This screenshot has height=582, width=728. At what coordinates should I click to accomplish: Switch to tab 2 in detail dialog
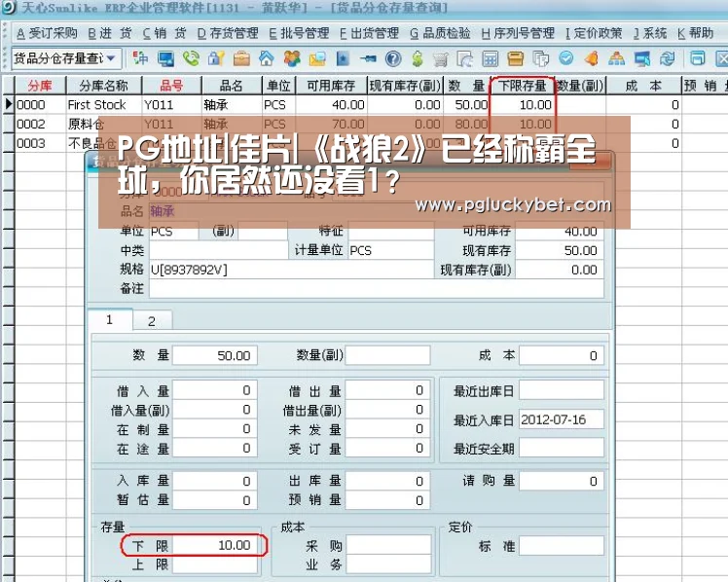click(x=152, y=321)
